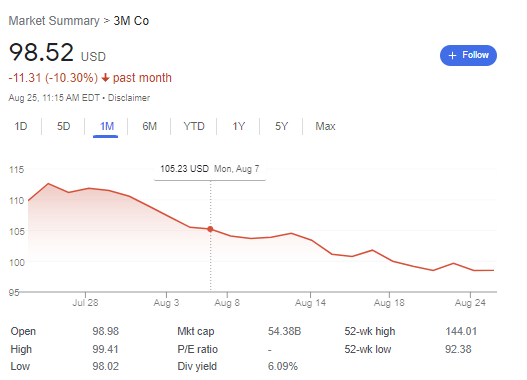This screenshot has height=380, width=527.
Task: Click the Aug 25, 11:15 AM EDT timestamp
Action: tap(54, 98)
